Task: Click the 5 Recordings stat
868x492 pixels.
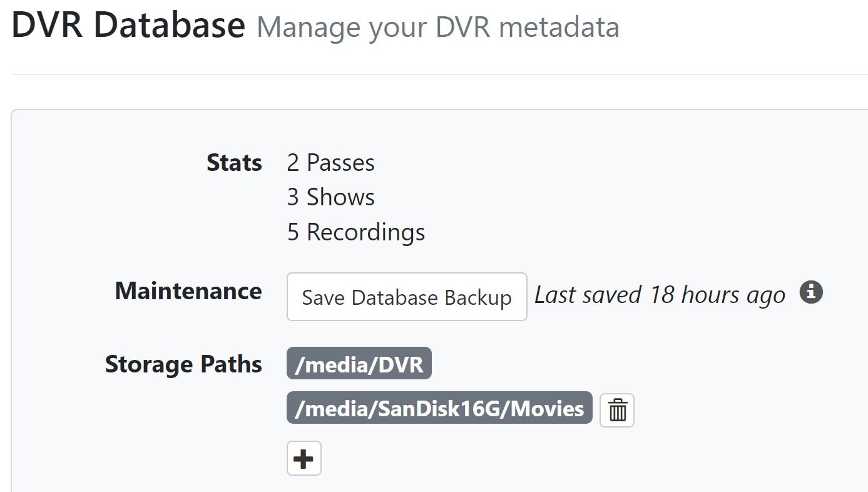Action: tap(355, 232)
